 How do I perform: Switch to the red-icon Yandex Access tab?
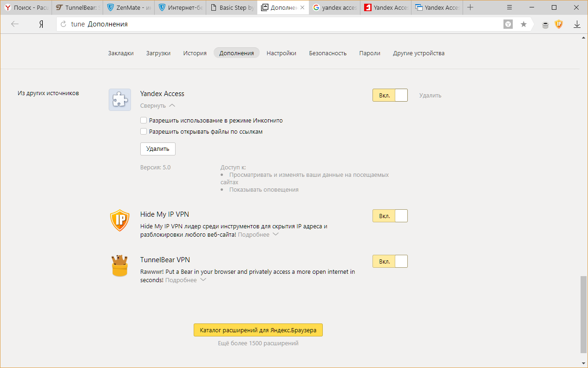(x=385, y=7)
